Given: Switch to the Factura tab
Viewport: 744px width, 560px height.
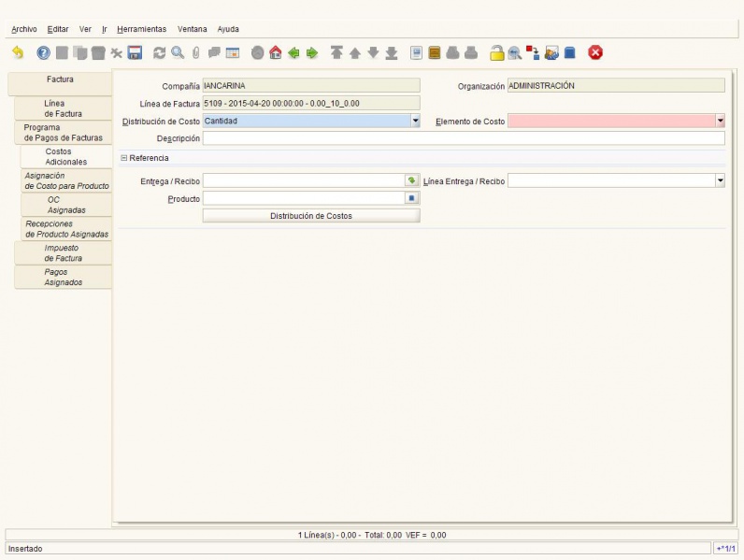Looking at the screenshot, I should [x=60, y=83].
